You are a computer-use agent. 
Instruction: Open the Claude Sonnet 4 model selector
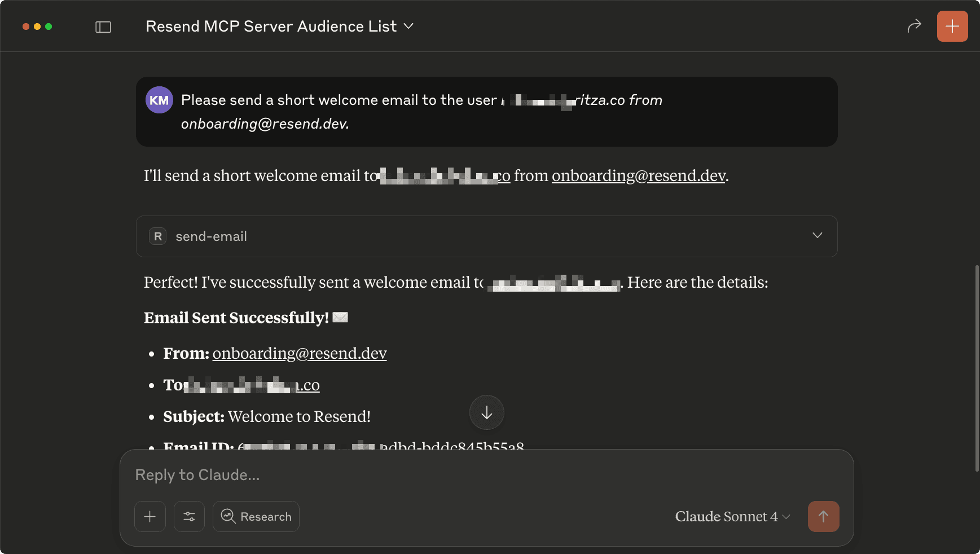click(731, 516)
